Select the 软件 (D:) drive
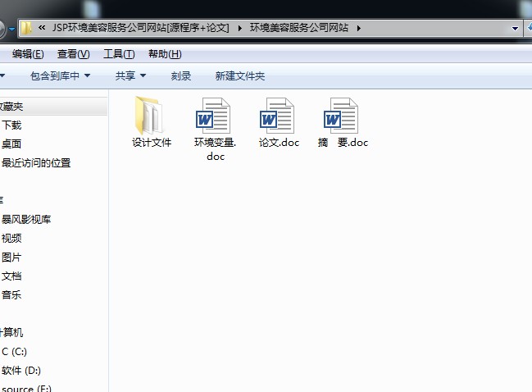 (21, 371)
